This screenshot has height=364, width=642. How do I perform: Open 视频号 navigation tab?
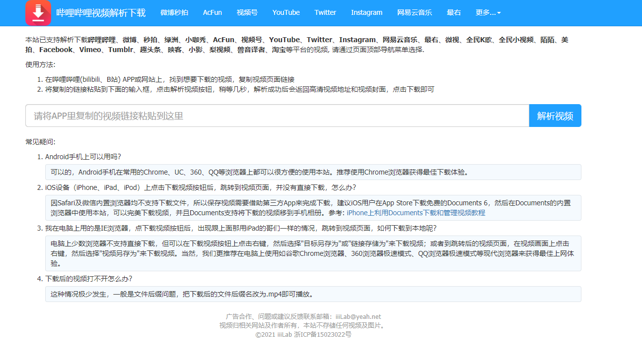click(247, 12)
